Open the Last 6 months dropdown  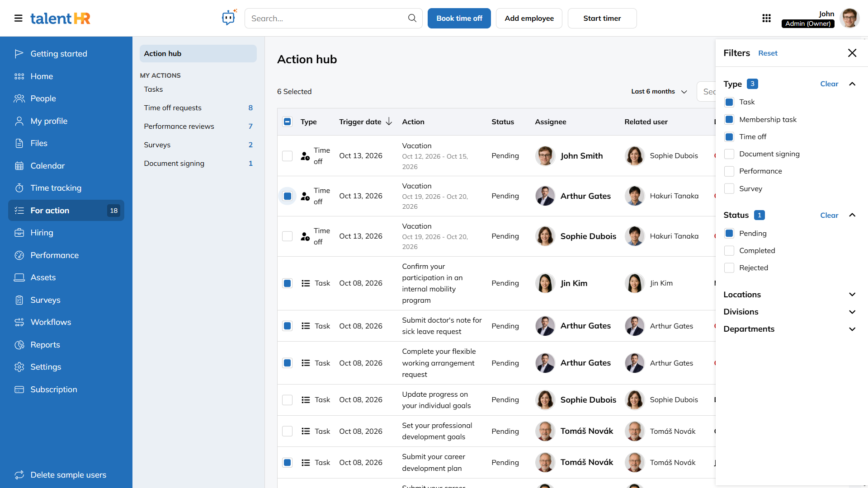click(x=659, y=91)
